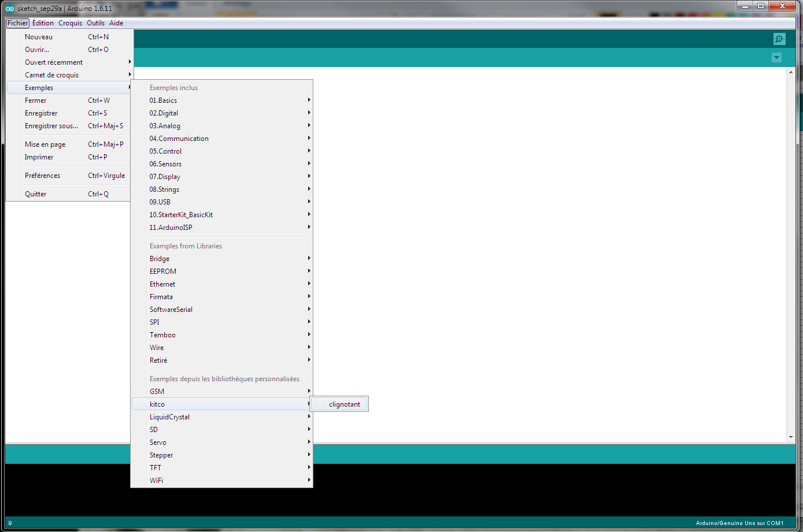
Task: Select Nouveau from the Fichier menu
Action: click(x=39, y=37)
